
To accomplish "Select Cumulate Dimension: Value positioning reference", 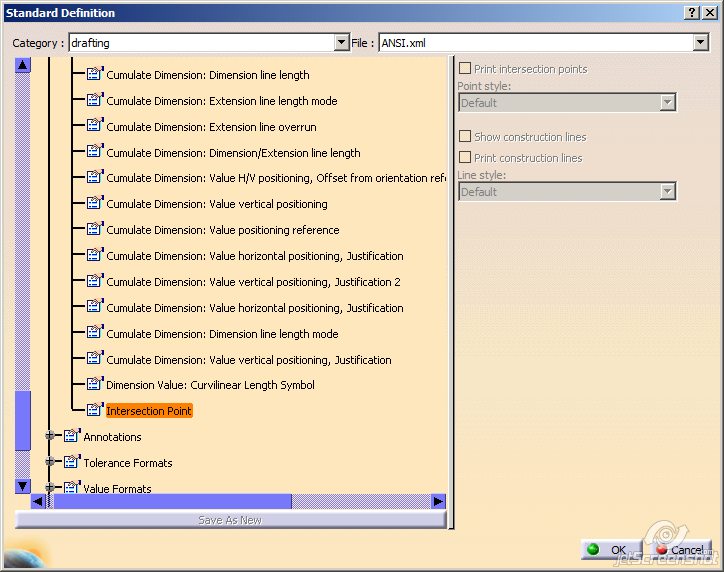I will tap(223, 230).
